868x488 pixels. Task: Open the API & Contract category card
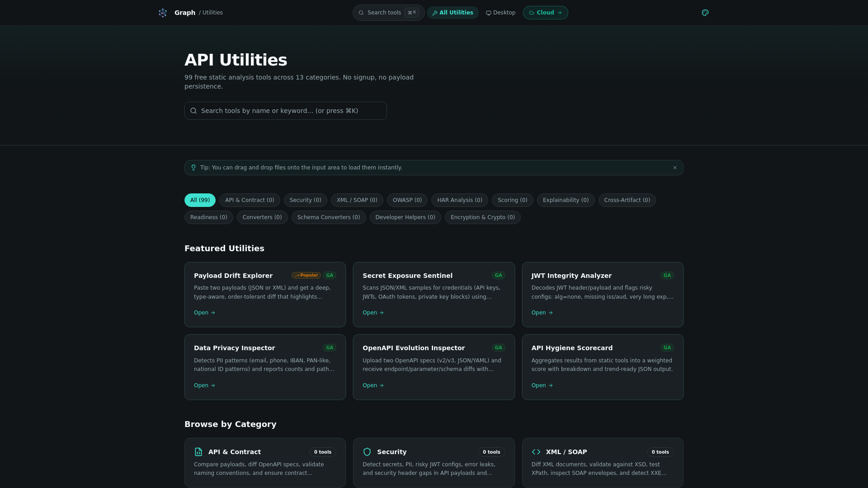coord(265,463)
